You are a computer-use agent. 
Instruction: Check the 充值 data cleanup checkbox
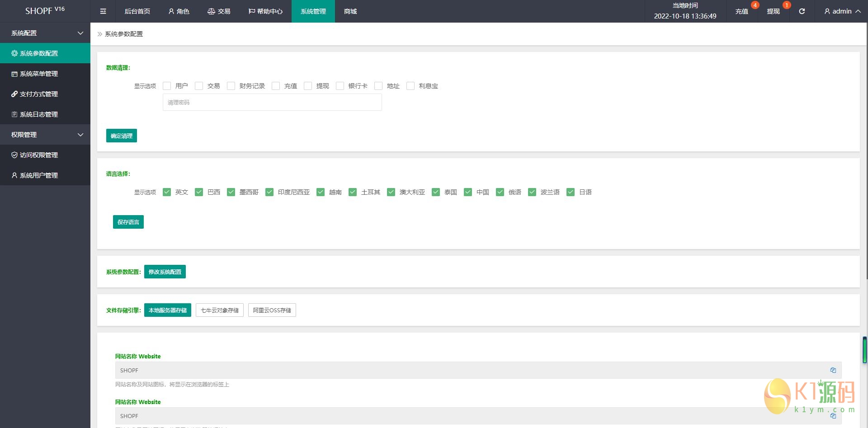(276, 86)
